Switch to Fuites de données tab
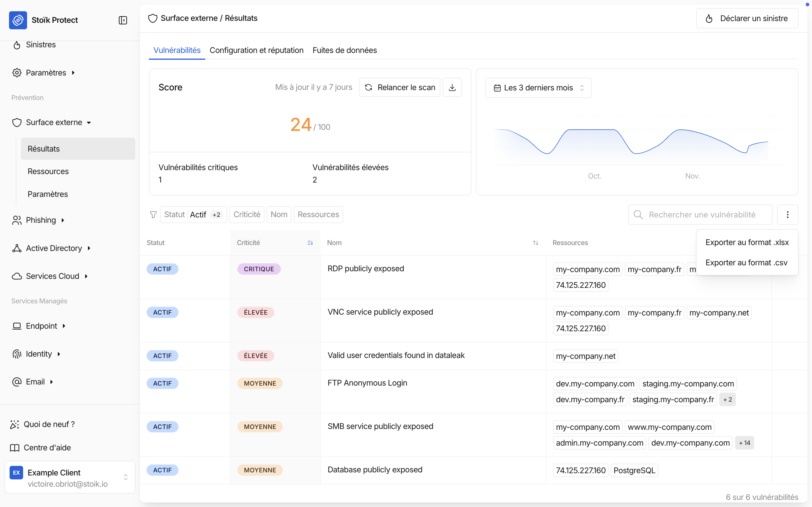Image resolution: width=812 pixels, height=507 pixels. click(x=345, y=50)
